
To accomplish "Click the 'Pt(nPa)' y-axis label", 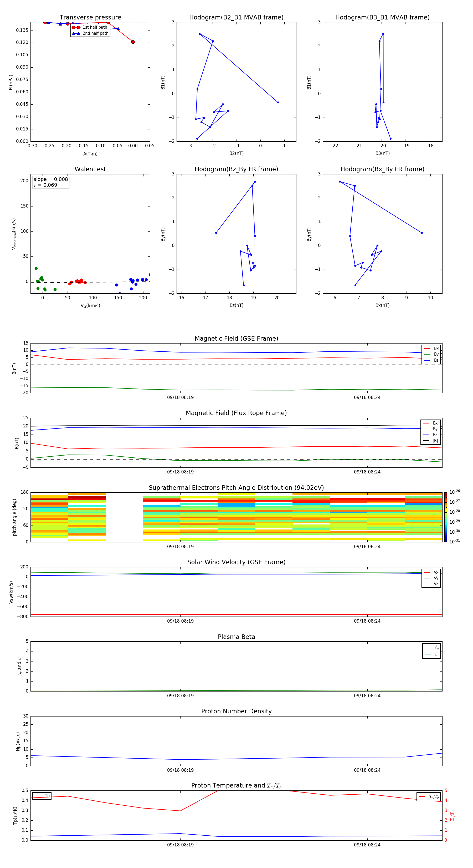I will click(x=11, y=82).
